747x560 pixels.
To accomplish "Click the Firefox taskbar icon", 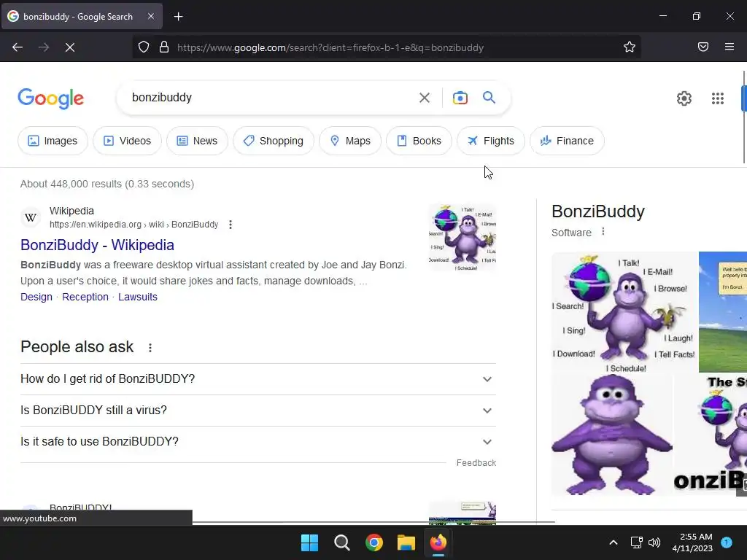I will click(438, 542).
